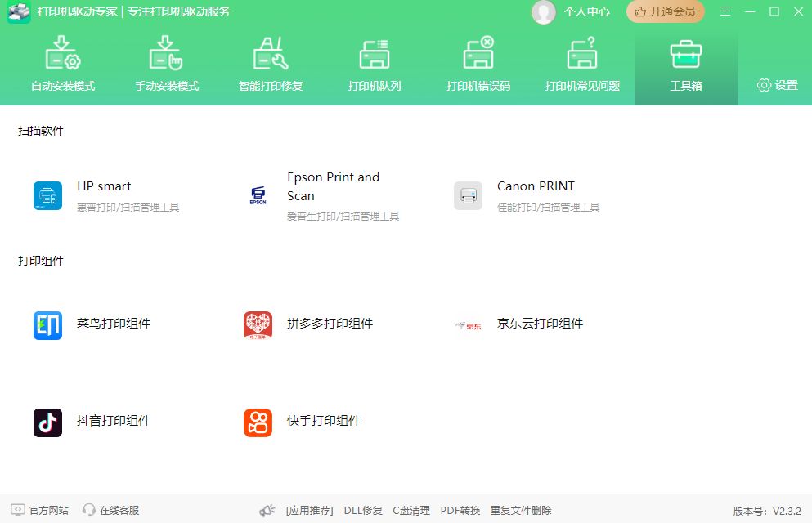Click the 官方网站 link

pyautogui.click(x=40, y=510)
